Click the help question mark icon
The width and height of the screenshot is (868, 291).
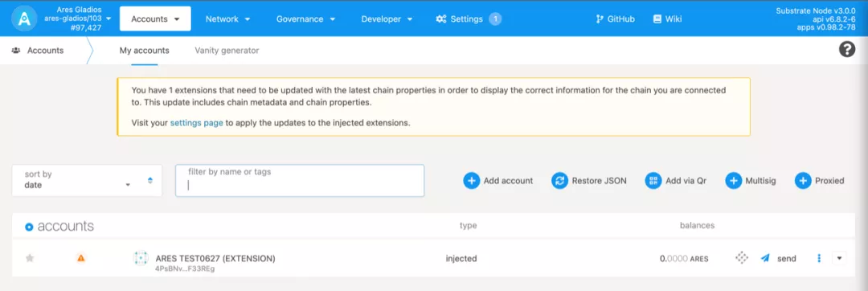(847, 50)
